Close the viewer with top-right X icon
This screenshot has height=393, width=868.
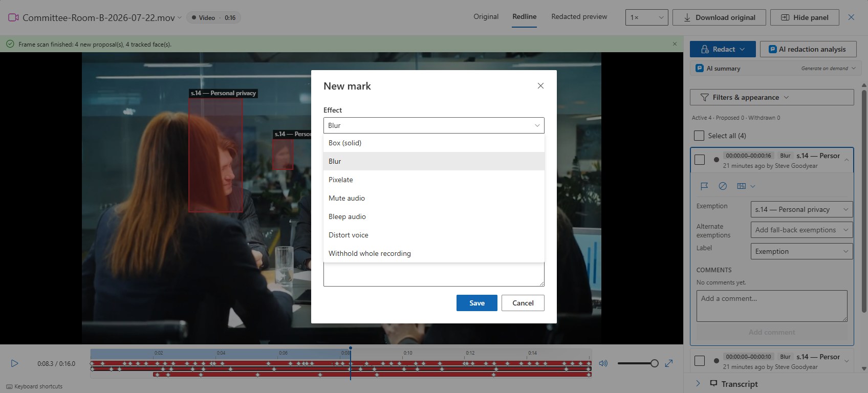(x=851, y=17)
